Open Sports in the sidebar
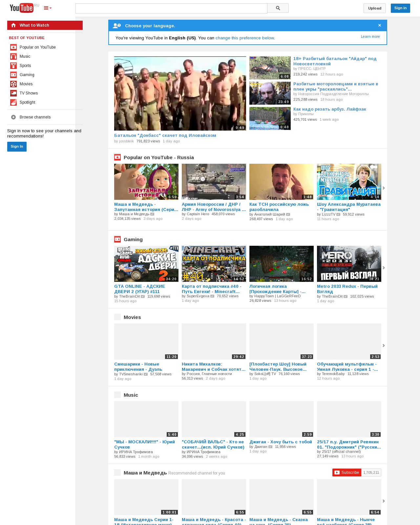Image resolution: width=420 pixels, height=525 pixels. click(x=25, y=66)
